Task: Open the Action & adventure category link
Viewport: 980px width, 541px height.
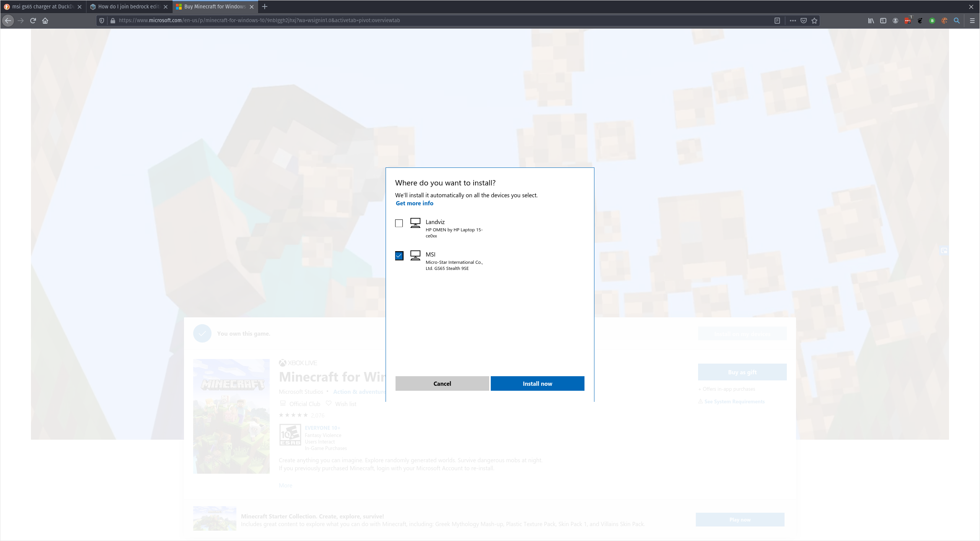Action: click(x=360, y=392)
